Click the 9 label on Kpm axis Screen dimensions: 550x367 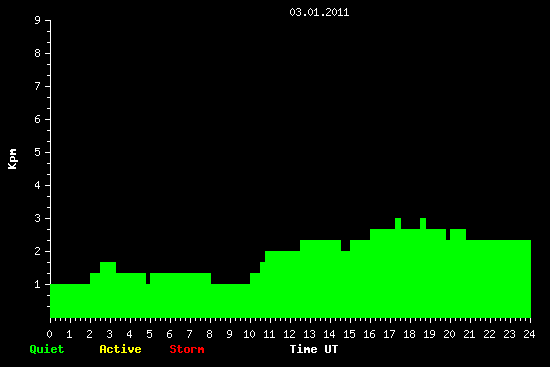[38, 20]
